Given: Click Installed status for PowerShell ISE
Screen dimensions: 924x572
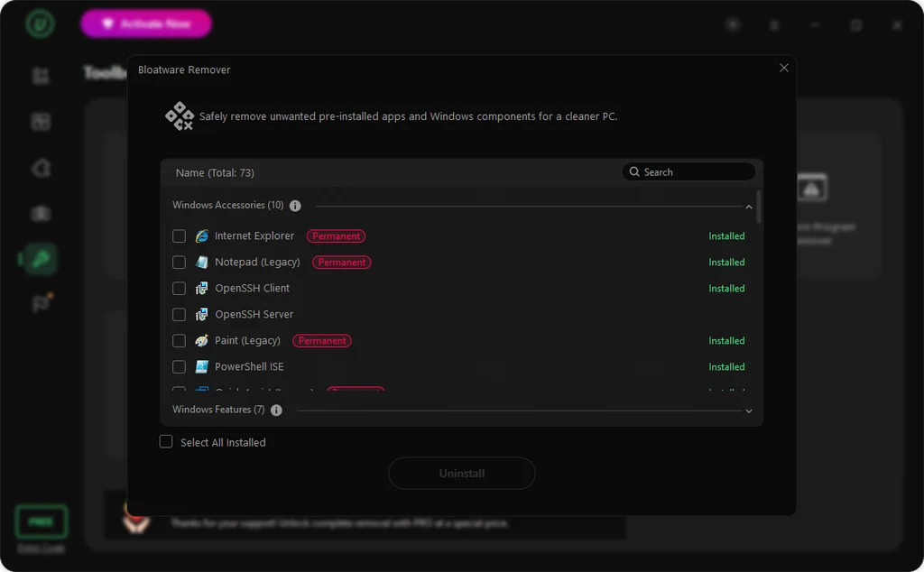Looking at the screenshot, I should pos(726,367).
